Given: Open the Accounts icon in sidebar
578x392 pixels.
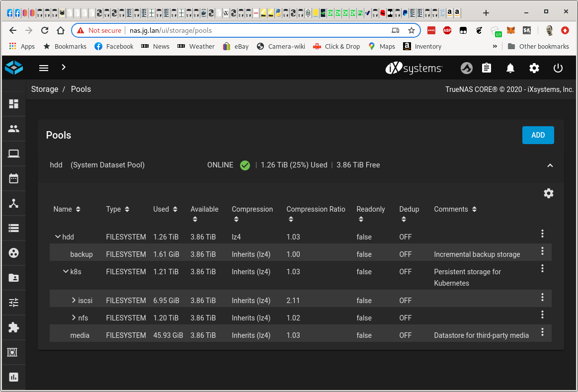Looking at the screenshot, I should point(13,129).
